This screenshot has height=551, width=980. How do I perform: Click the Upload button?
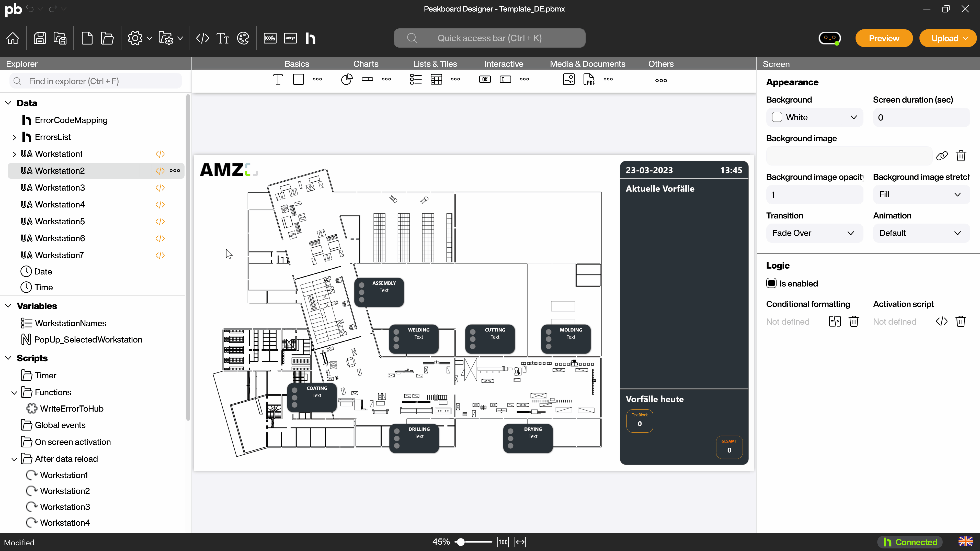(x=945, y=38)
